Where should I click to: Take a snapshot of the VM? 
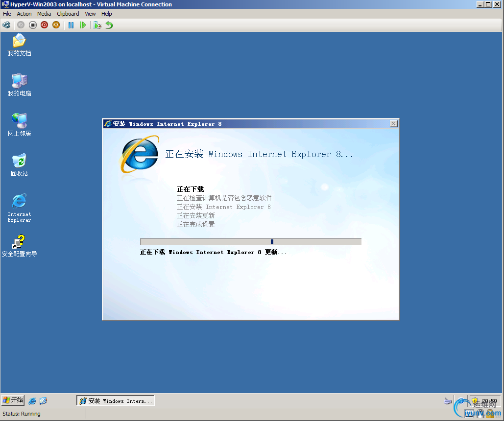pos(97,25)
